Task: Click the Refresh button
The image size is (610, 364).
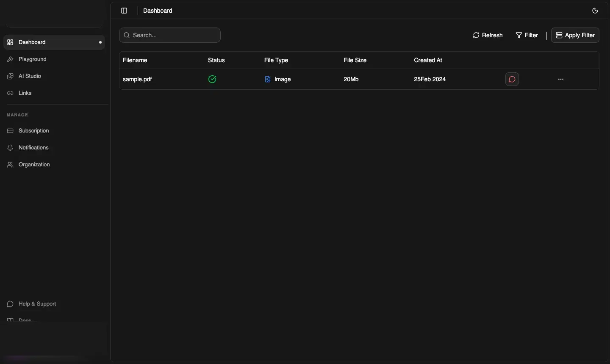Action: click(488, 35)
